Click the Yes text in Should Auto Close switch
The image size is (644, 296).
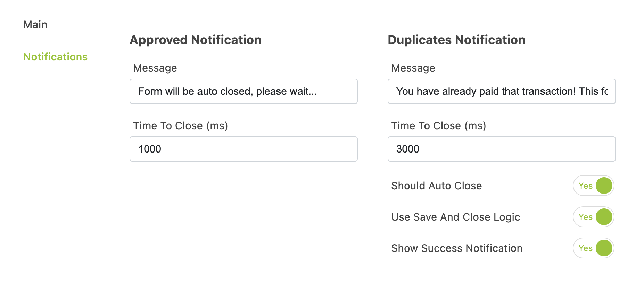tap(585, 186)
